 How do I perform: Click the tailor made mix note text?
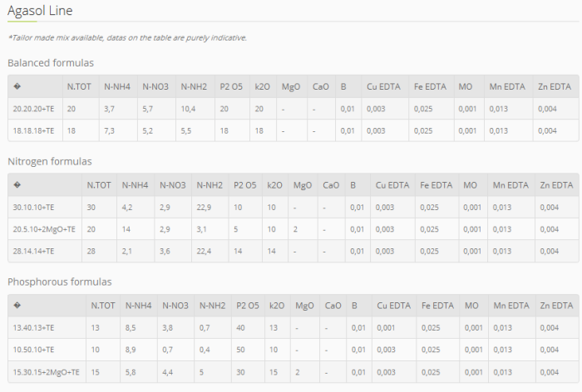click(127, 37)
